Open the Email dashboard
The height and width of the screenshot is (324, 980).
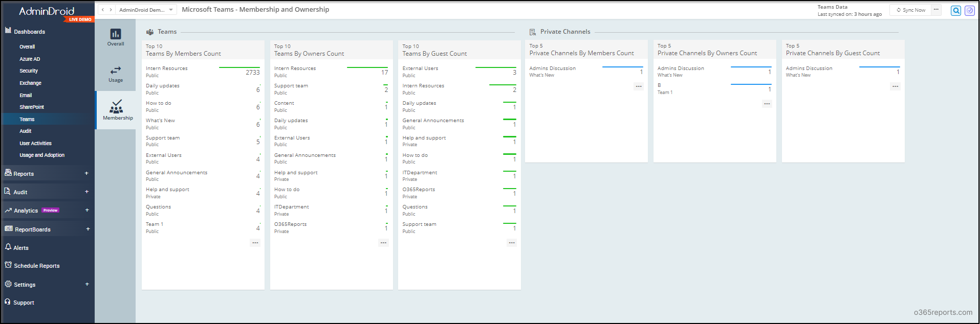point(26,95)
